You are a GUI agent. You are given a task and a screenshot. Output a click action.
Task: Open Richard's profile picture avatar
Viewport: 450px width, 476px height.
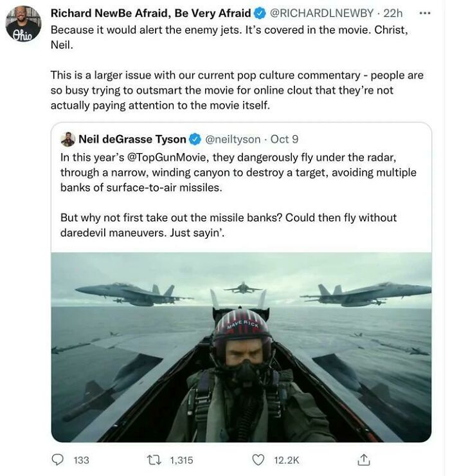click(23, 24)
